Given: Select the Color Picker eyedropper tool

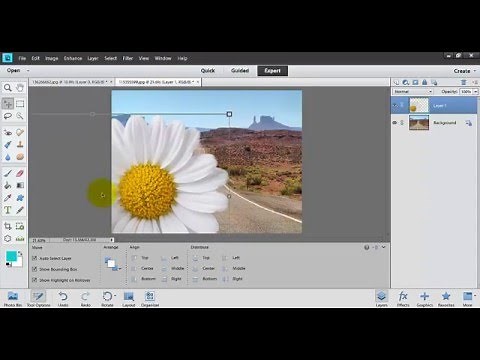Looking at the screenshot, I should pyautogui.click(x=8, y=198).
